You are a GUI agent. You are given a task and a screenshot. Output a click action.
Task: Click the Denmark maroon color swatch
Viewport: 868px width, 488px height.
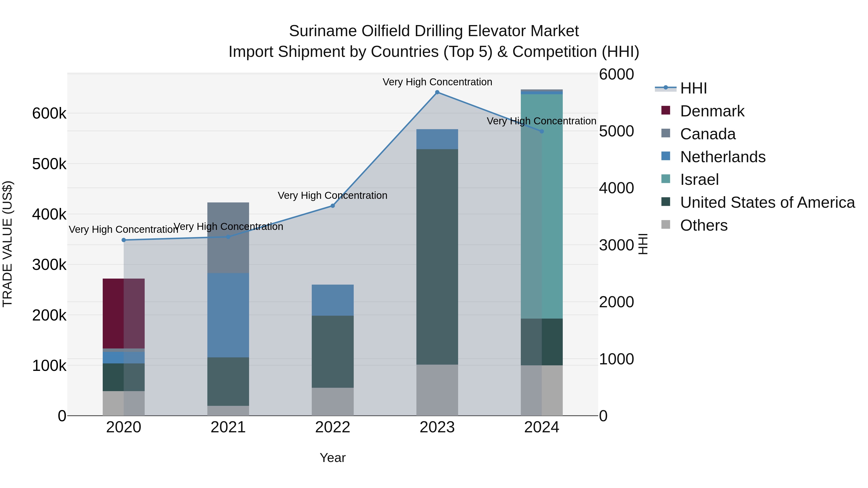point(665,110)
